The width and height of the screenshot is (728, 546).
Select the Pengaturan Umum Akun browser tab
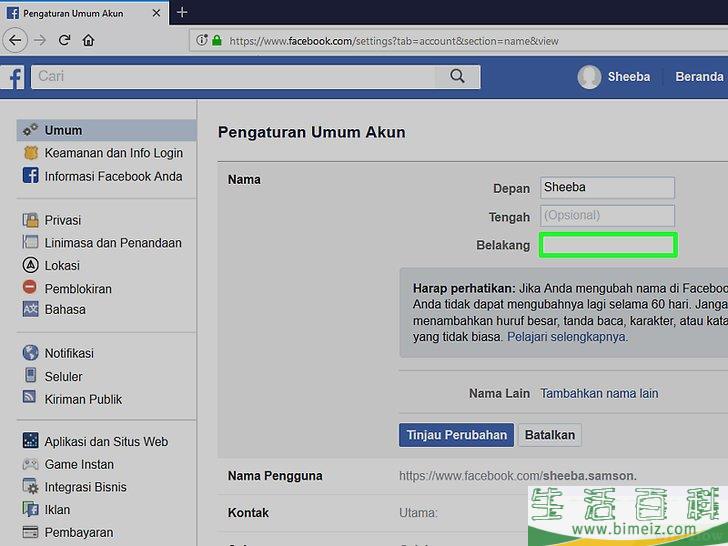(85, 13)
